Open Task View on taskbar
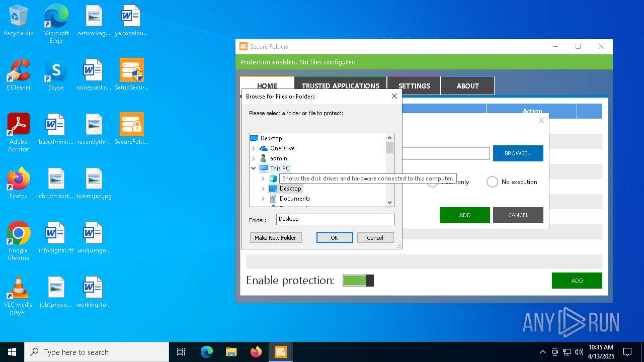Image resolution: width=644 pixels, height=362 pixels. click(181, 352)
